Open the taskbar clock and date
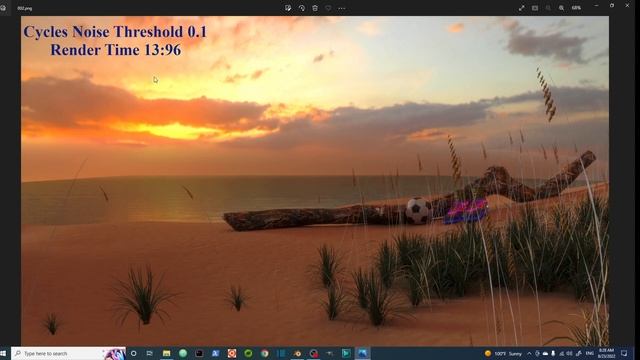 (606, 353)
